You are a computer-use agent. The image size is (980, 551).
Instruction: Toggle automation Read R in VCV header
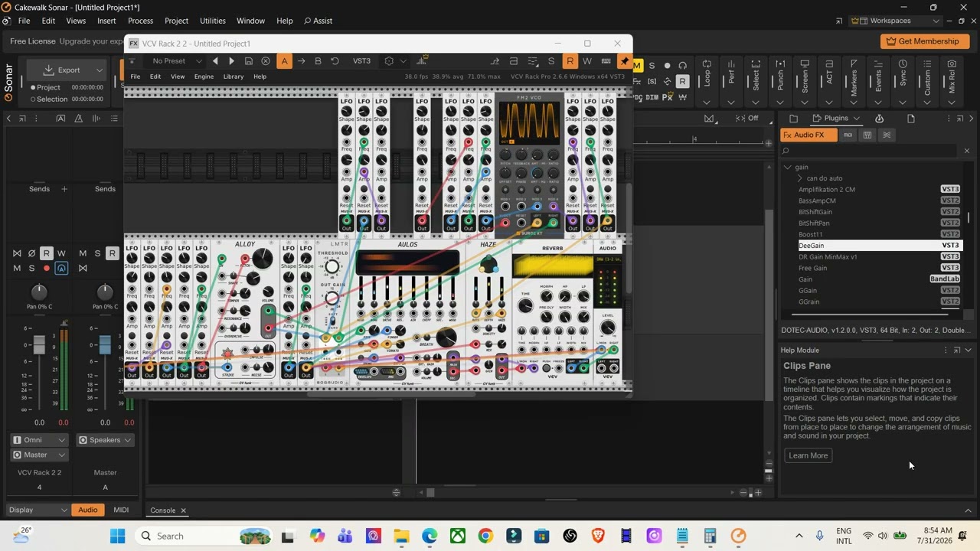coord(570,61)
